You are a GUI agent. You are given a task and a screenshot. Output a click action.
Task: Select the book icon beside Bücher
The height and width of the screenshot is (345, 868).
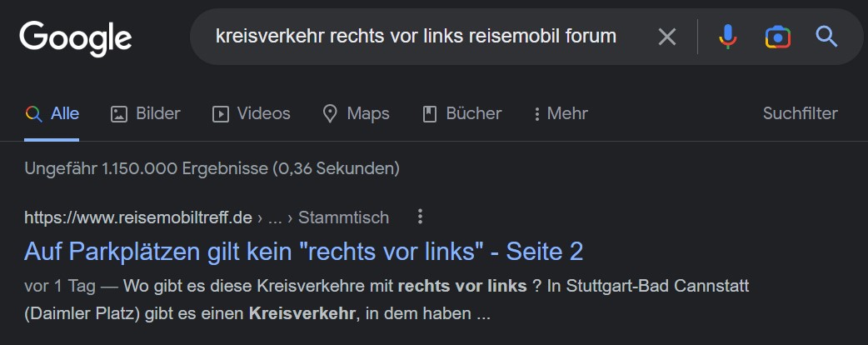(x=430, y=114)
